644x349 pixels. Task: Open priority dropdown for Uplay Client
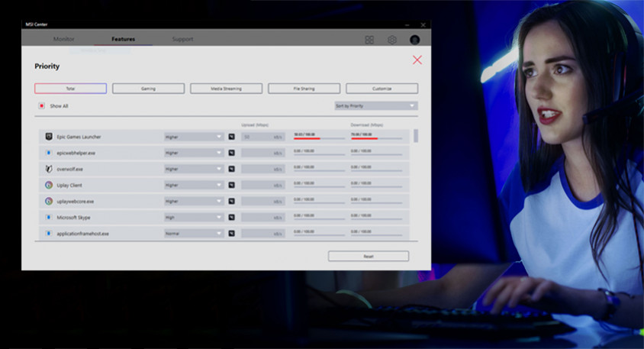point(194,185)
